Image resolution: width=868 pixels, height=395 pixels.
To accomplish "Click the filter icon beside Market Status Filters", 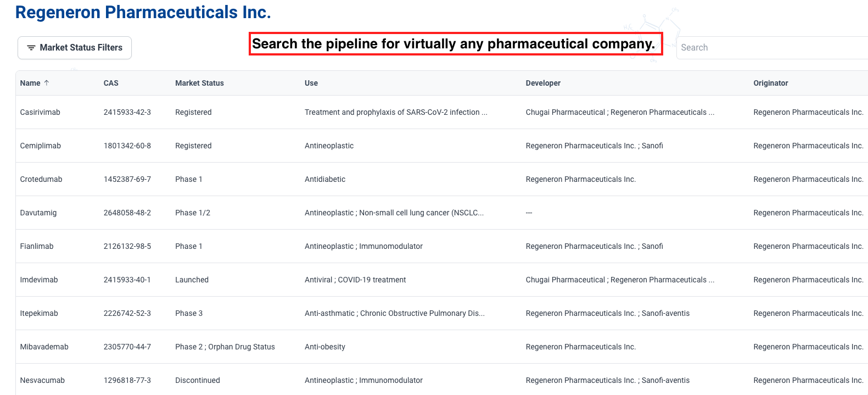I will [31, 48].
